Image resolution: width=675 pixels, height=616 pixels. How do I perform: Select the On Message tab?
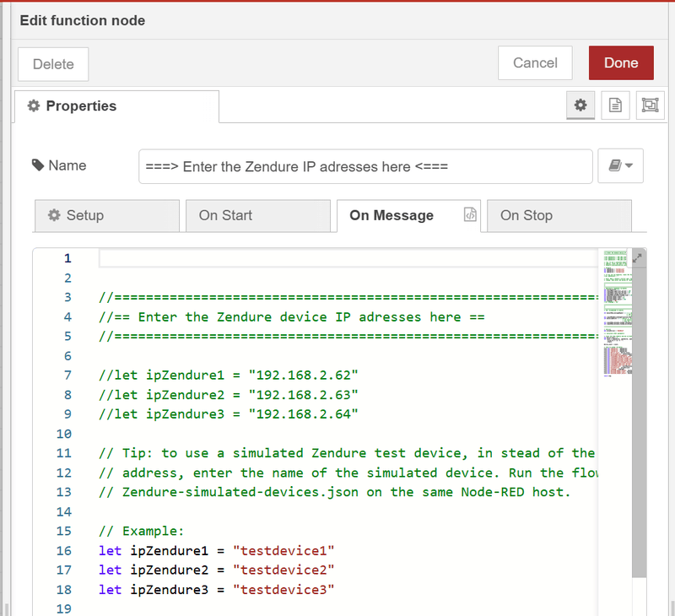(x=408, y=215)
